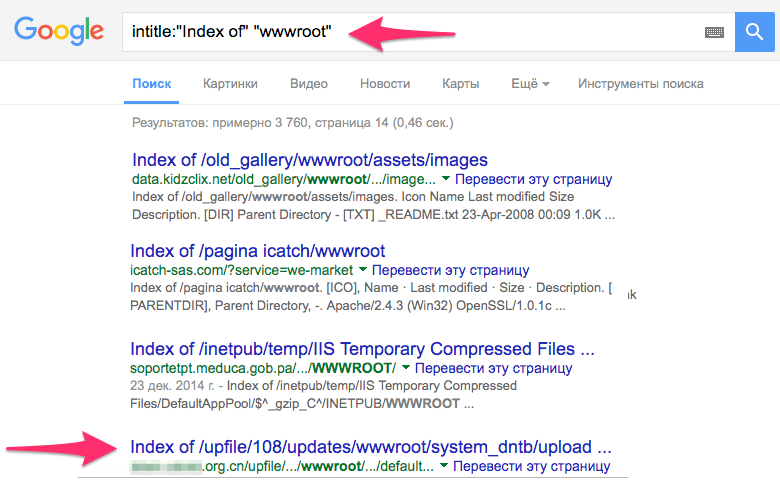
Task: Open result Index of /inetpub/temp/IIS Temporary Compressed Files
Action: pos(362,350)
